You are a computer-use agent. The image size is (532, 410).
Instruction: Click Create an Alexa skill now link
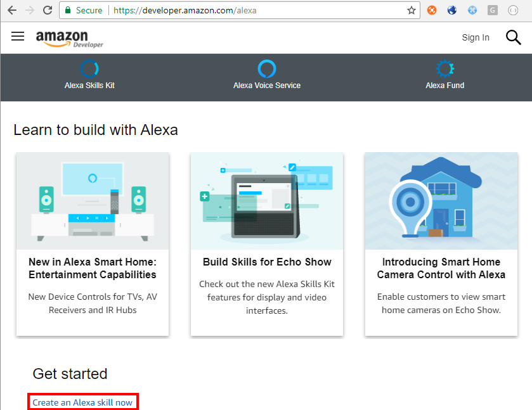coord(83,402)
